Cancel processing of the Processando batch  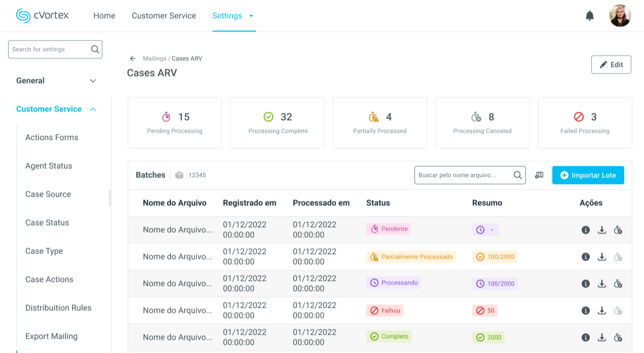(x=618, y=284)
